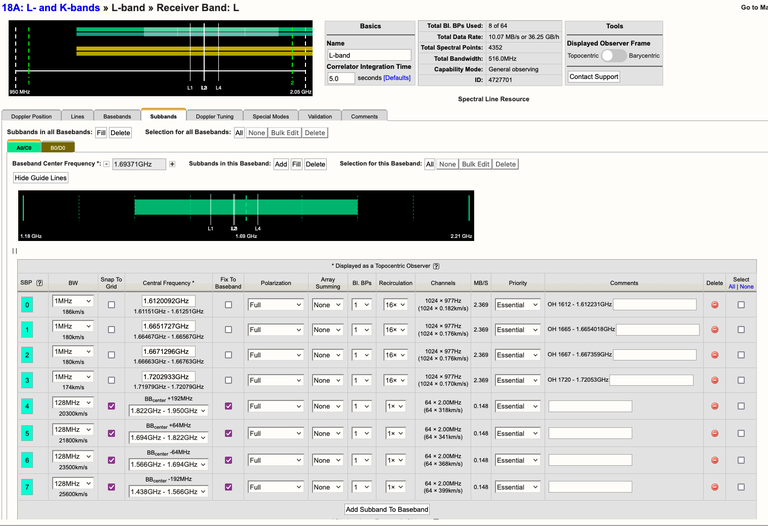Image resolution: width=768 pixels, height=526 pixels.
Task: Switch to the Doppler Tuning tab
Action: [x=215, y=116]
